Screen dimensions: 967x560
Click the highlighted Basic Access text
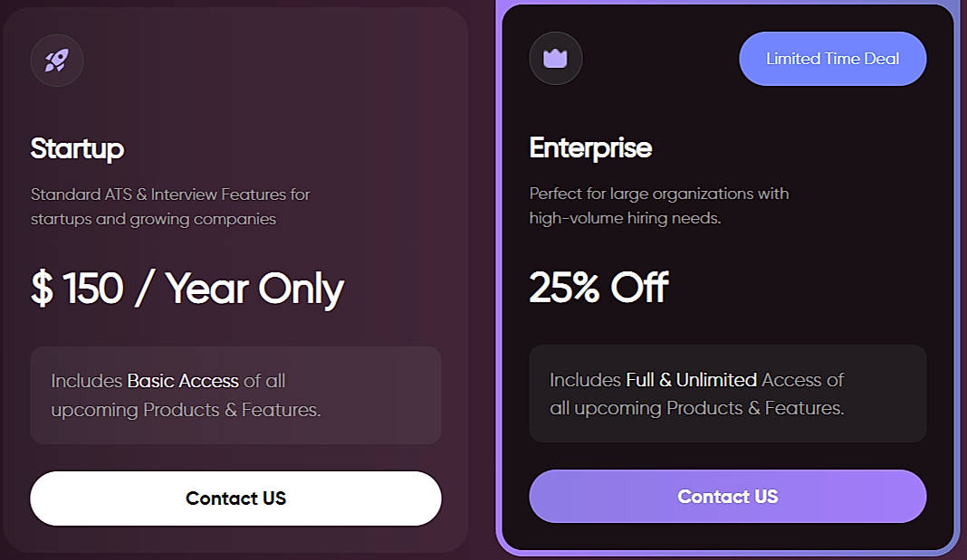click(183, 381)
